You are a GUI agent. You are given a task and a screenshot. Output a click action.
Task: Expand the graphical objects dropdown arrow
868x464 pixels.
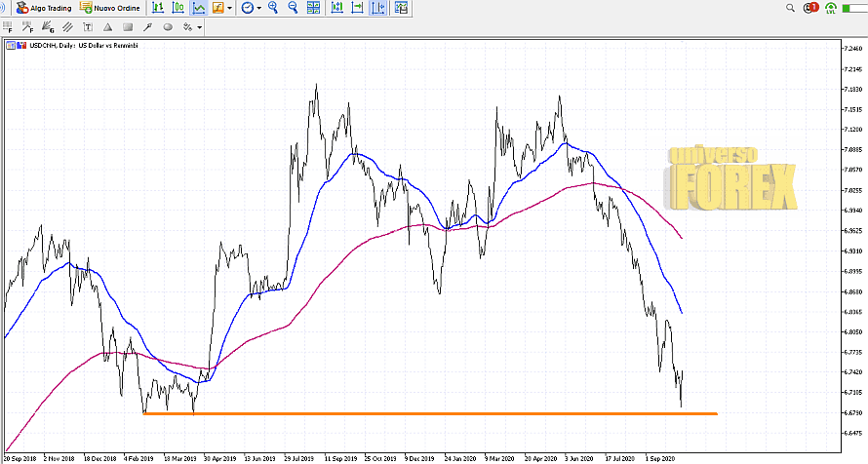199,27
